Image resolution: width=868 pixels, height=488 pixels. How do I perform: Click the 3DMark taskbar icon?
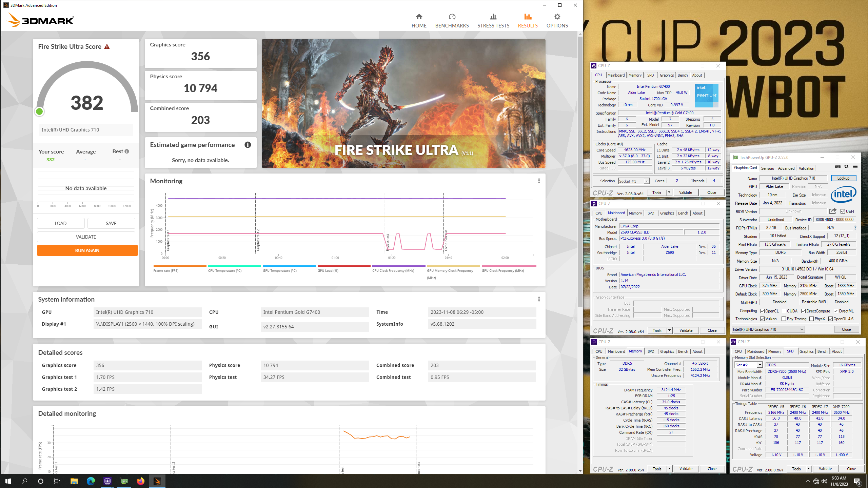click(157, 481)
